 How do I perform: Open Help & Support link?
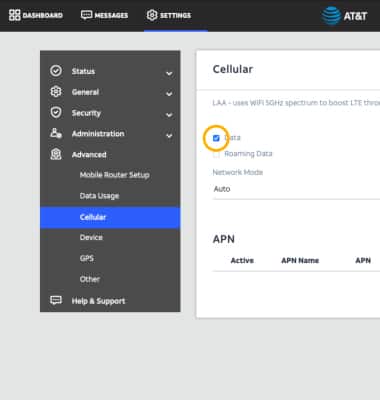click(98, 301)
